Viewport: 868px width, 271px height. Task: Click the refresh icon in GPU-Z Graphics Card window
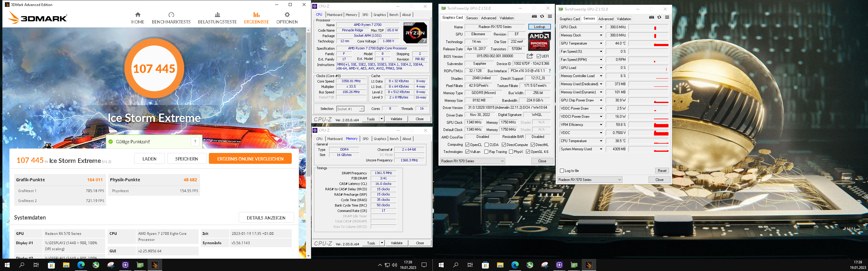[x=542, y=17]
